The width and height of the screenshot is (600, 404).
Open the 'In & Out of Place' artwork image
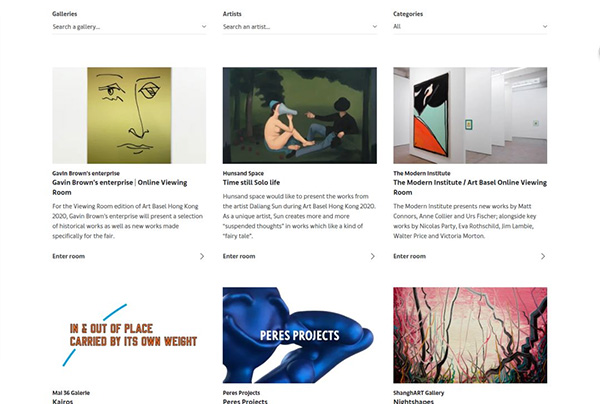pos(129,335)
